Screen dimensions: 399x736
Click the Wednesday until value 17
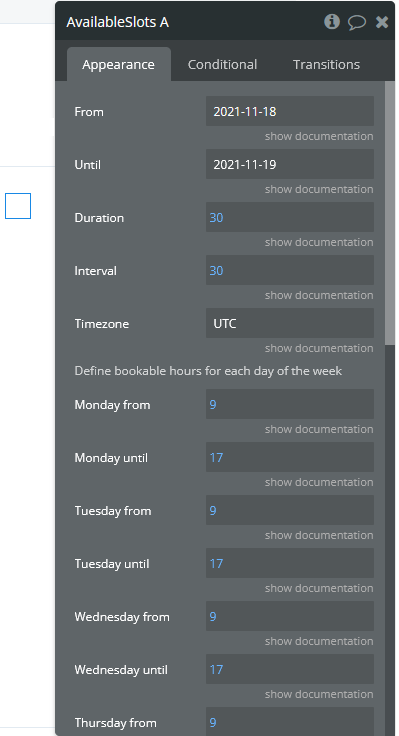216,670
